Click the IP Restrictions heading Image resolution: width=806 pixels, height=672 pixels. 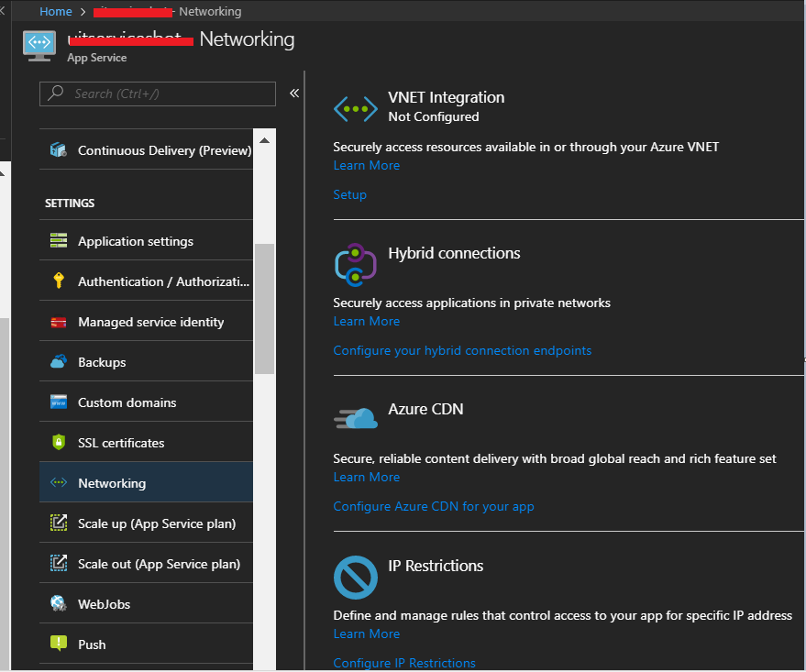pyautogui.click(x=436, y=565)
